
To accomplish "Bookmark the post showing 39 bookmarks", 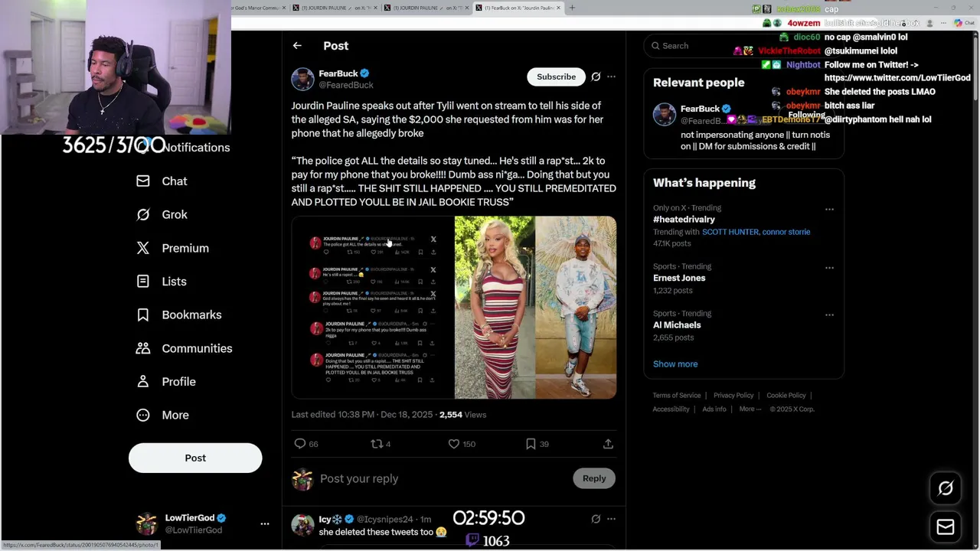I will pos(531,444).
